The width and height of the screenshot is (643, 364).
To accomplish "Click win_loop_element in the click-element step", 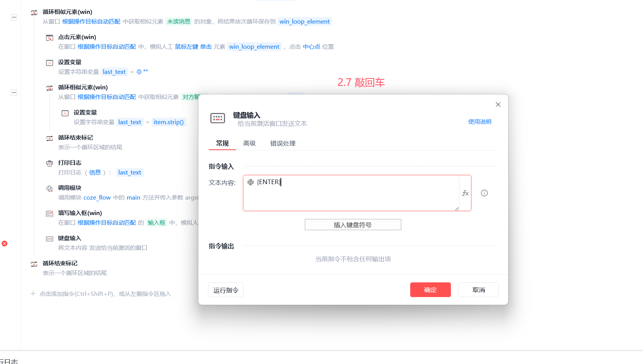I will (254, 47).
